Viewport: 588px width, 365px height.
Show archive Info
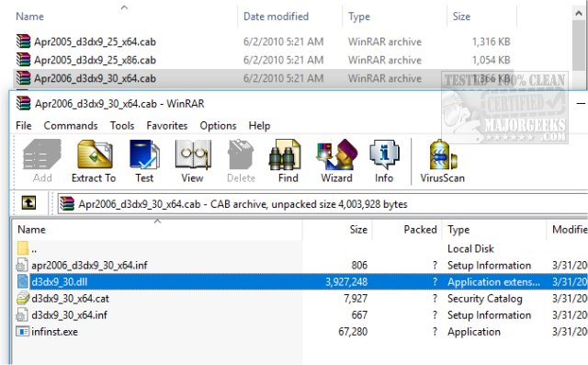coord(384,161)
